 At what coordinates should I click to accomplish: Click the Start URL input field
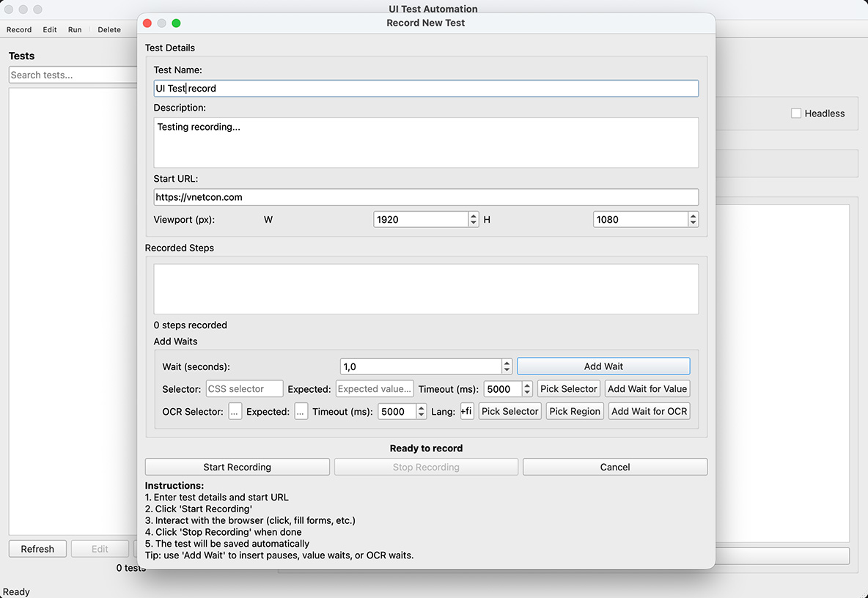[425, 197]
